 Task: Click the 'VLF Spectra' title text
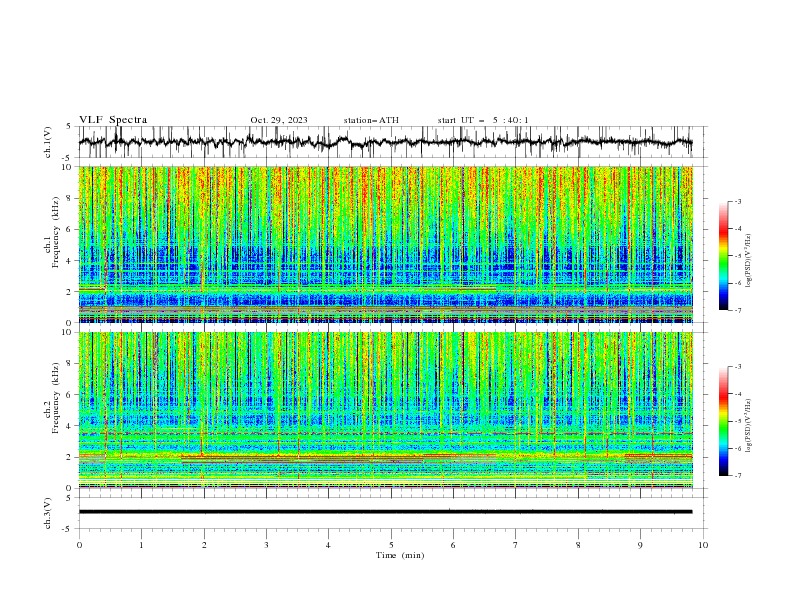[113, 120]
